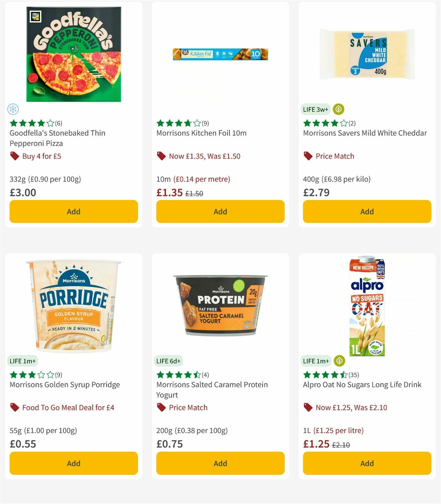Add Goodfella's Pepperoni Pizza to basket
This screenshot has width=441, height=504.
(73, 212)
